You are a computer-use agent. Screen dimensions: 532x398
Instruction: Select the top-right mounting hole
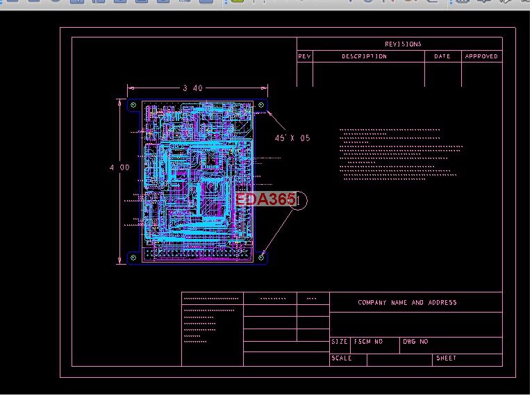tap(261, 105)
